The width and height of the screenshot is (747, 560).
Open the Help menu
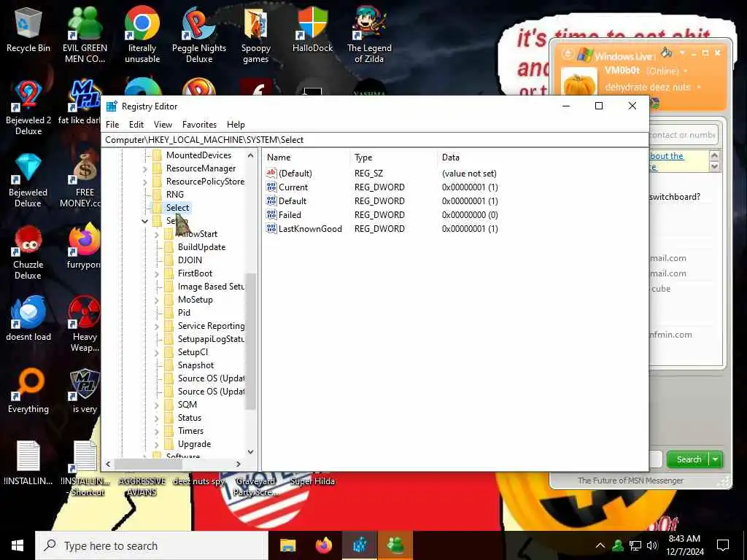tap(236, 124)
